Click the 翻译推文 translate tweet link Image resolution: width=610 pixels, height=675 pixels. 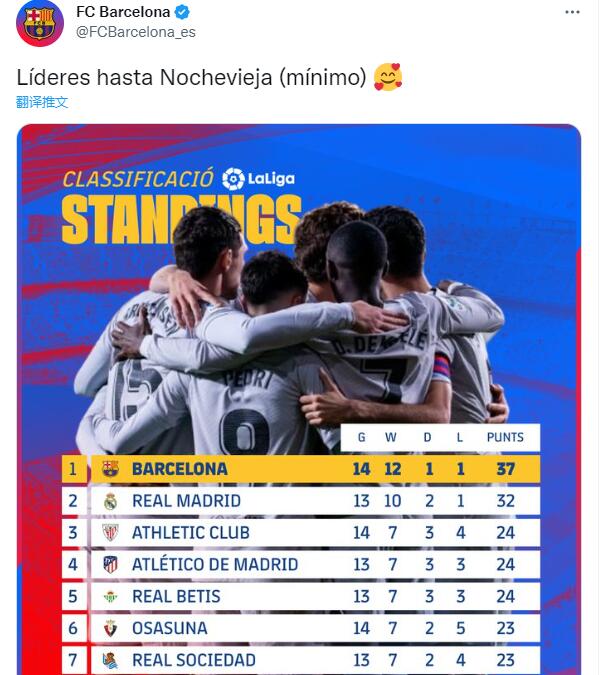click(42, 102)
